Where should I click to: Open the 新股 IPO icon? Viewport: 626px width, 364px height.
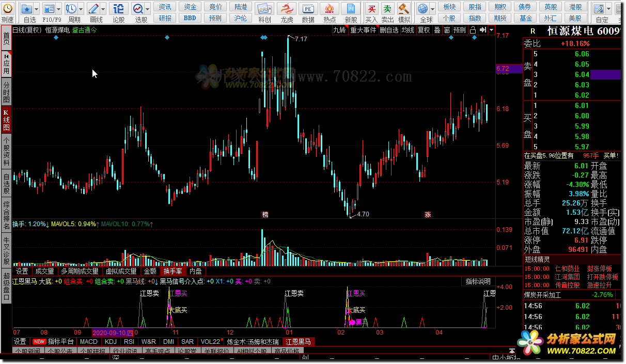click(x=351, y=9)
